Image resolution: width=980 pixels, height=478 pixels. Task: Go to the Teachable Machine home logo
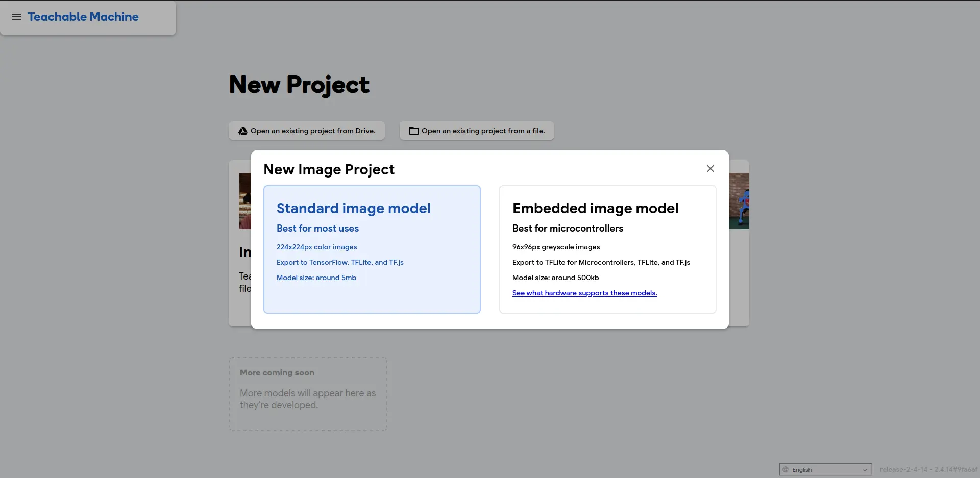pyautogui.click(x=83, y=17)
